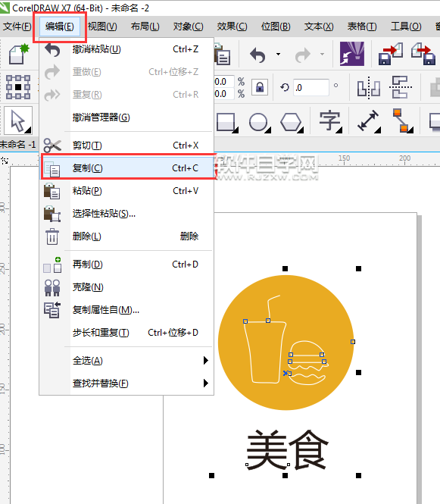Click the upper scale percentage field
440x504 pixels.
[x=224, y=82]
